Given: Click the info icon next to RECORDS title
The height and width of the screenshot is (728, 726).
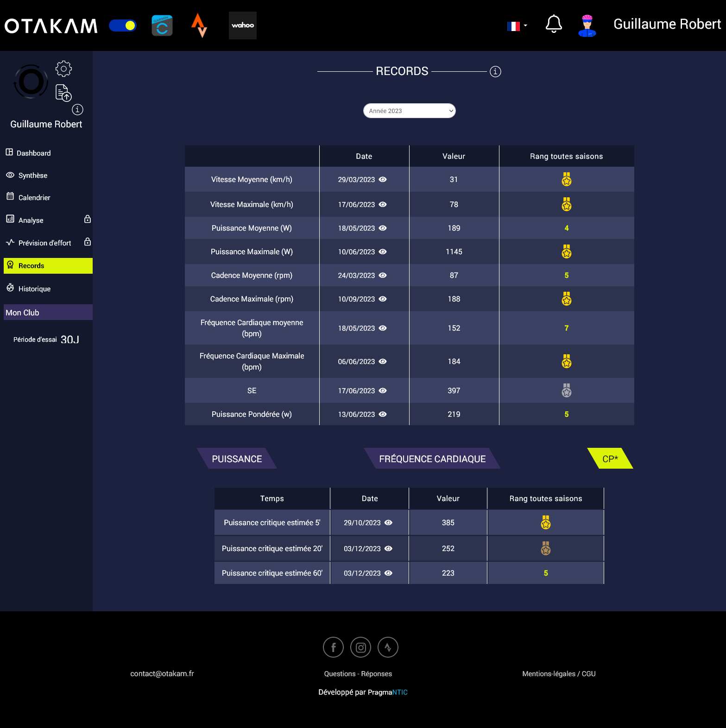Looking at the screenshot, I should [x=495, y=71].
